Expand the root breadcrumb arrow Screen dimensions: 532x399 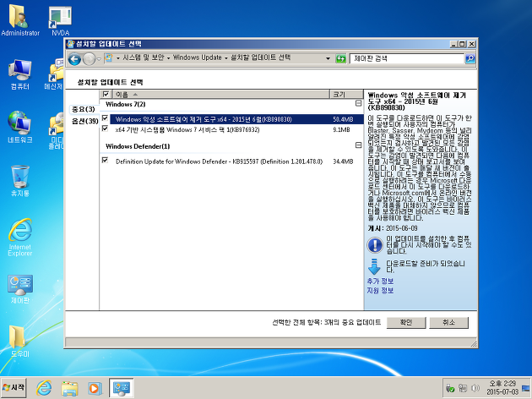pos(118,58)
